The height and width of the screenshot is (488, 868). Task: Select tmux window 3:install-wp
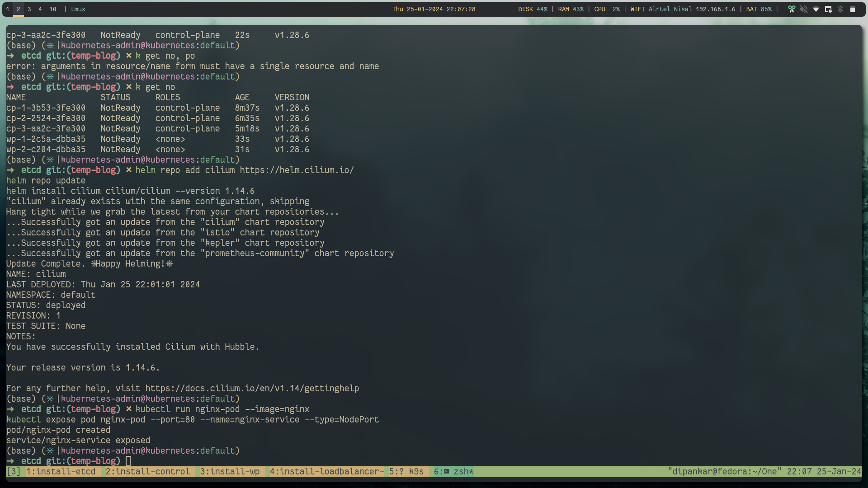[x=230, y=472]
